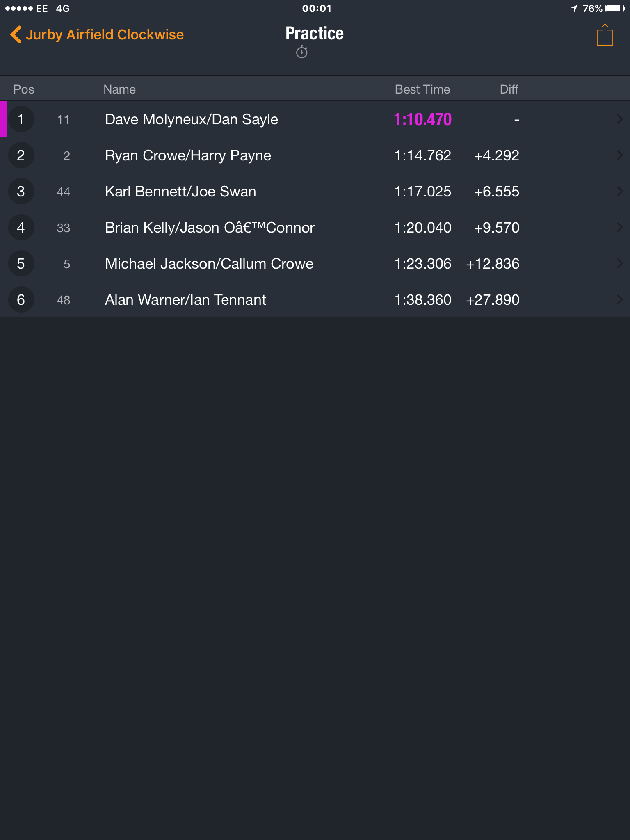This screenshot has height=840, width=630.
Task: Open Brian Kelly/Jason O'Connor entry
Action: point(315,228)
